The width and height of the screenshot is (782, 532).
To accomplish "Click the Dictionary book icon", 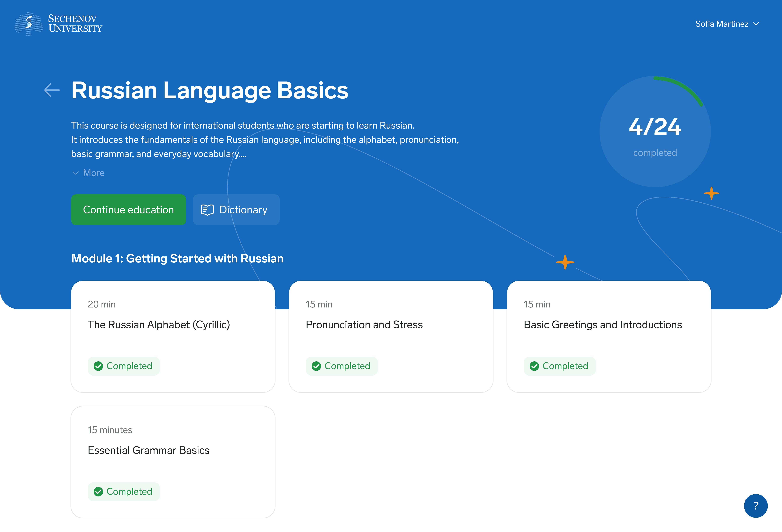I will click(207, 210).
